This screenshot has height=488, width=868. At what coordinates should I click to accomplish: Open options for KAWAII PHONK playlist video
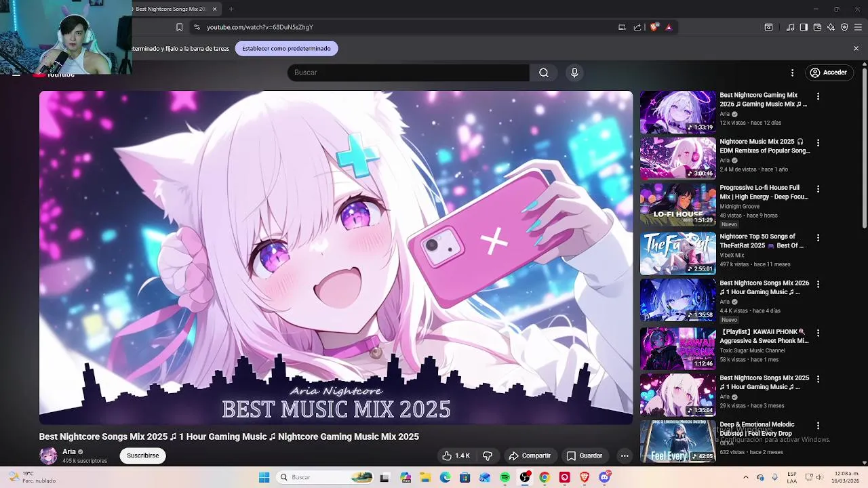(818, 333)
